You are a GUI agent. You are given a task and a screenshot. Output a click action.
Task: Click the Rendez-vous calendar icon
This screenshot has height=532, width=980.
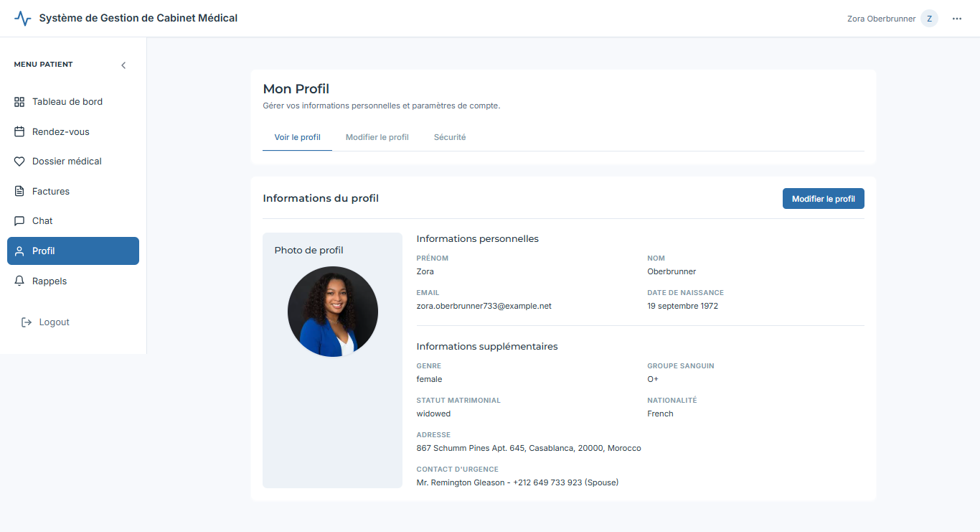[x=19, y=132]
